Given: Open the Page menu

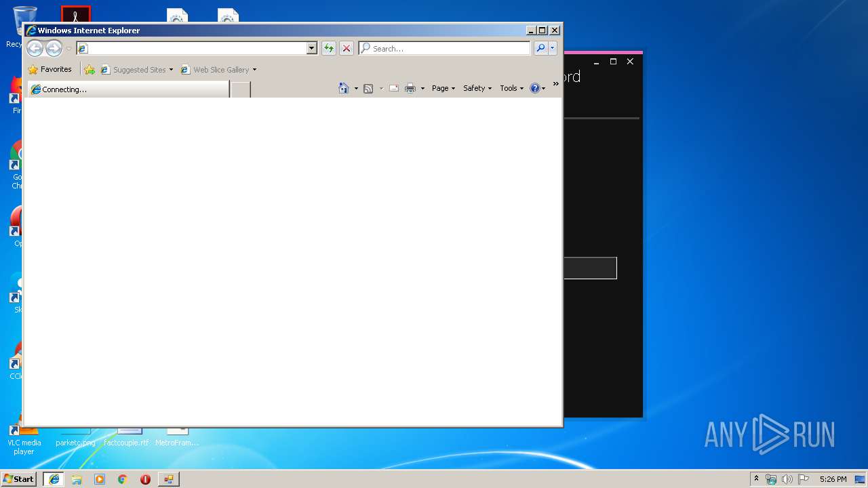Looking at the screenshot, I should (x=443, y=88).
